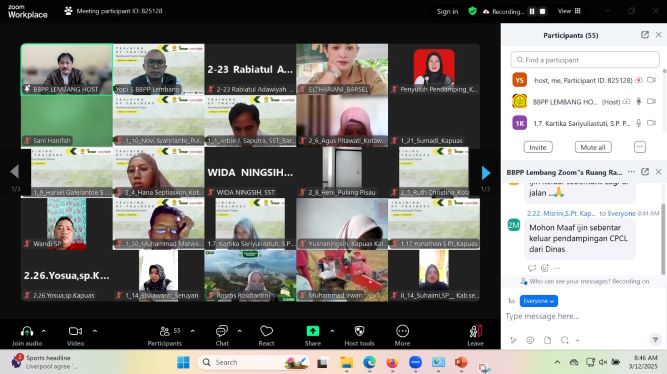Viewport: 667px width, 374px height.
Task: Click the green encryption shield icon
Action: point(472,11)
